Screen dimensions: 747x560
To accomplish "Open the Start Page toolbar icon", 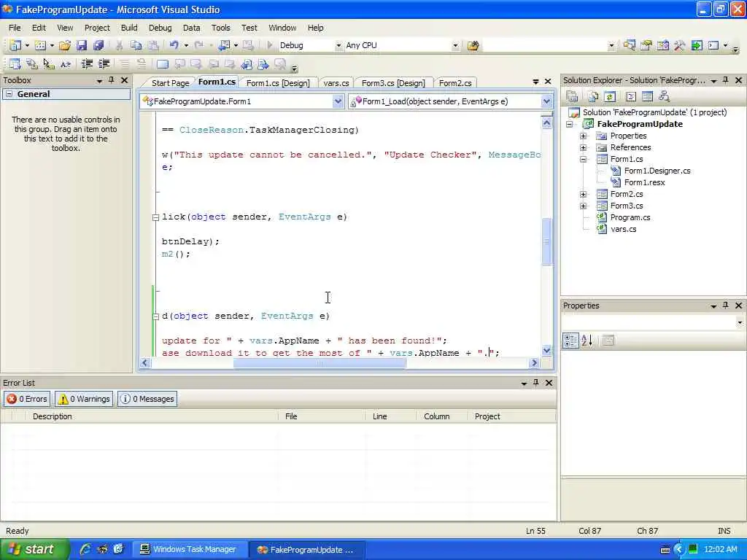I will click(x=697, y=45).
